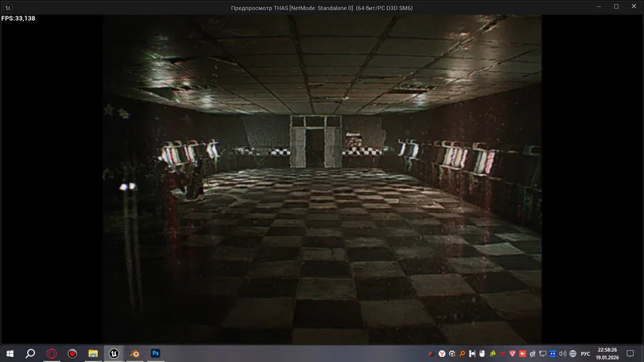This screenshot has height=362, width=644.
Task: Click the FPS:33,138 counter text
Action: [18, 19]
